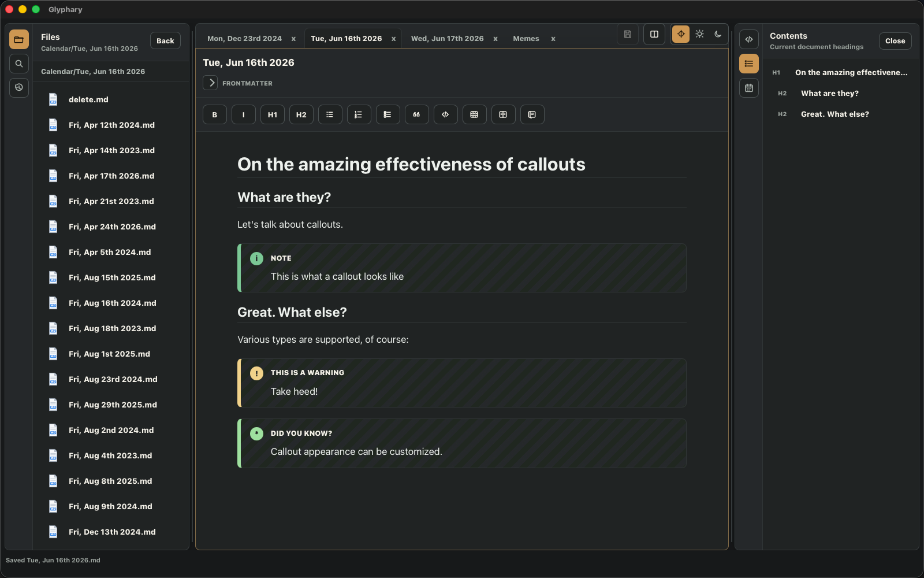The height and width of the screenshot is (578, 924).
Task: Jump to 'On the amazing effectivene...' heading
Action: 840,72
